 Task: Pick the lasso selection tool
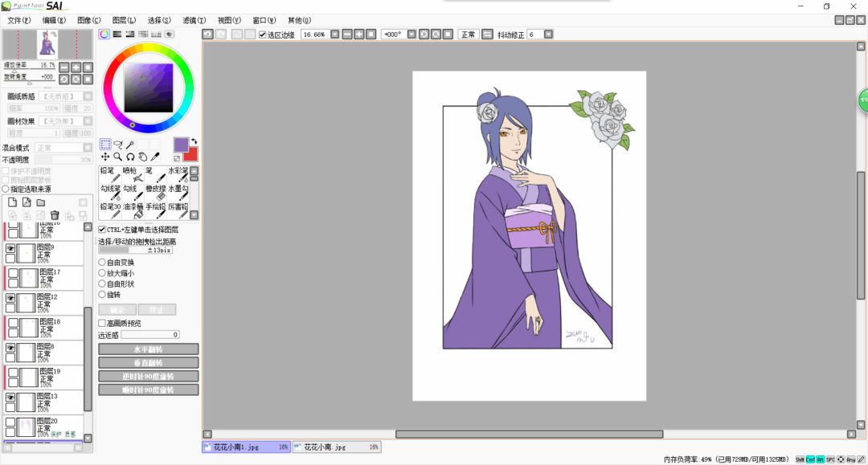click(117, 145)
